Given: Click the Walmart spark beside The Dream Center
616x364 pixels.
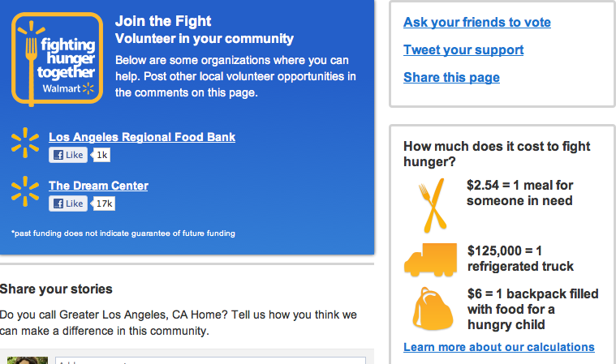Looking at the screenshot, I should tap(25, 191).
